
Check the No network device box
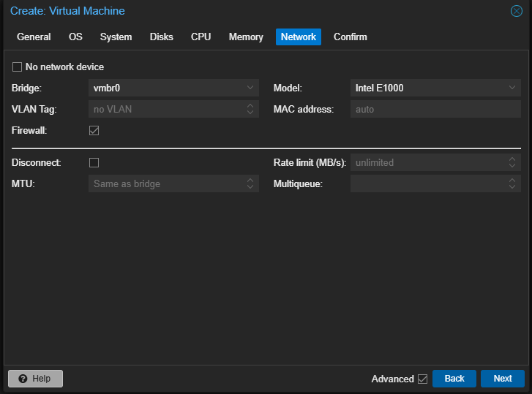pyautogui.click(x=17, y=67)
